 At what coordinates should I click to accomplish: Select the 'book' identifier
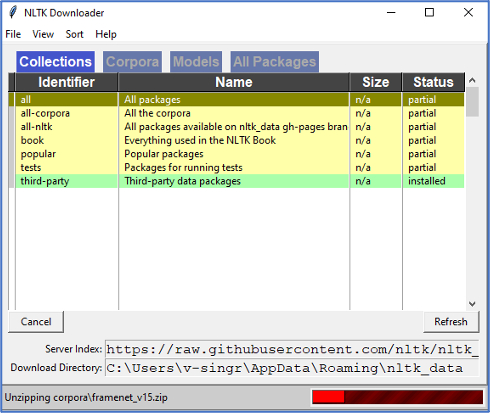click(32, 140)
